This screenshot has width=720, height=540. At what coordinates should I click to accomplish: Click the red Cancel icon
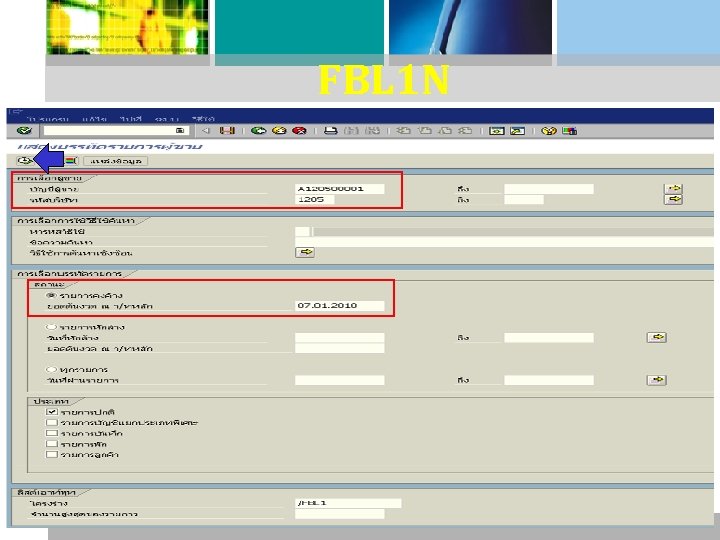[299, 131]
